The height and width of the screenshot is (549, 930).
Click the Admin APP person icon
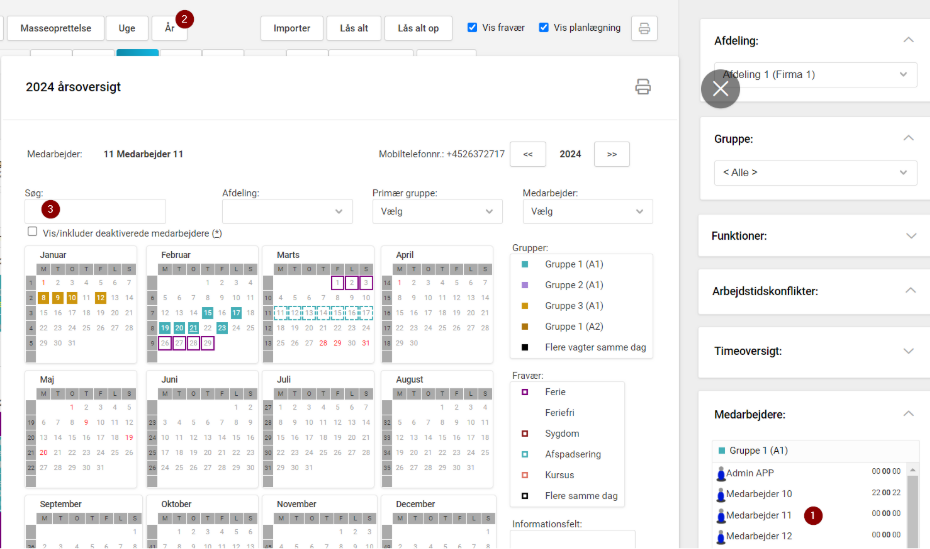click(720, 473)
